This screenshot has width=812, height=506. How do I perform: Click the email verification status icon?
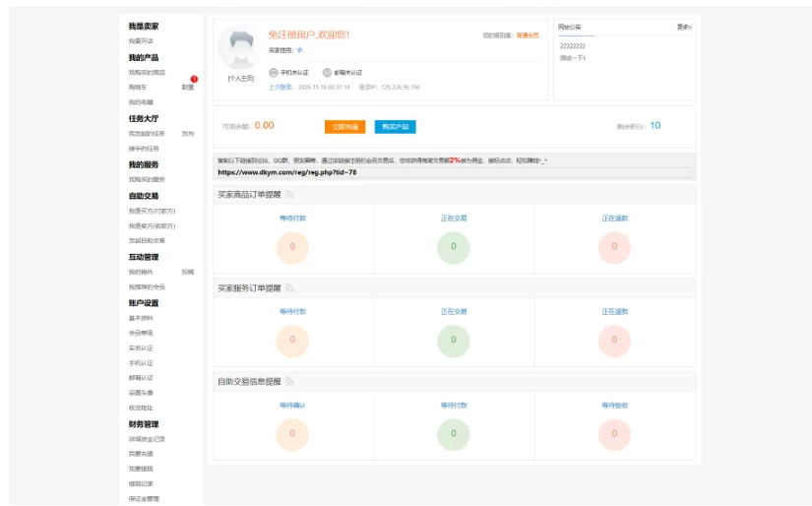tap(327, 73)
